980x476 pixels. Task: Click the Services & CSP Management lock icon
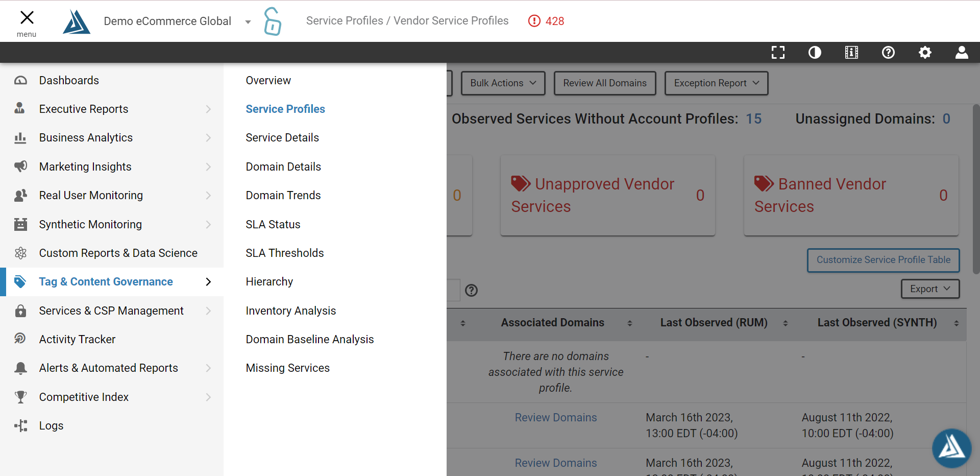point(20,311)
